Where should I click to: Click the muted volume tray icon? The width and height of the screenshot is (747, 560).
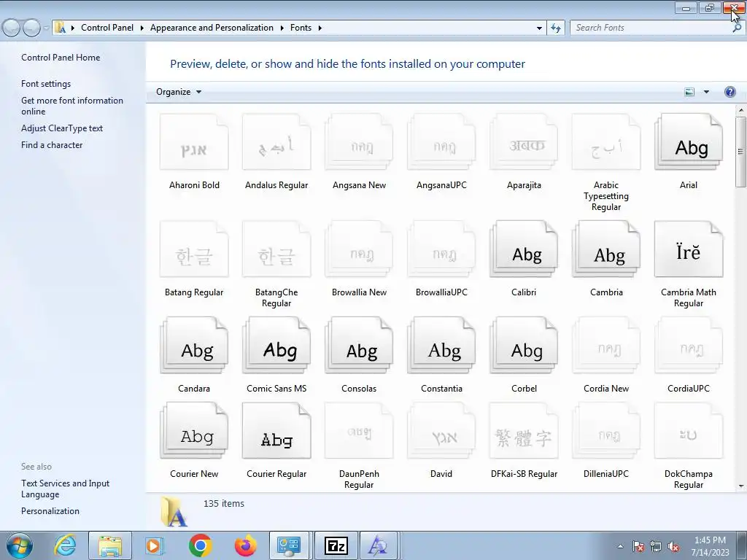pyautogui.click(x=673, y=547)
